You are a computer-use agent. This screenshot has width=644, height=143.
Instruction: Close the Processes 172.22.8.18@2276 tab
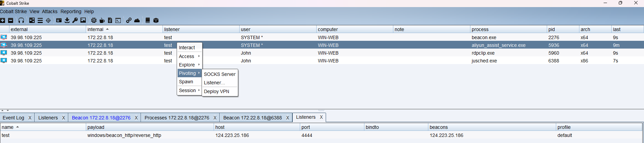click(215, 118)
